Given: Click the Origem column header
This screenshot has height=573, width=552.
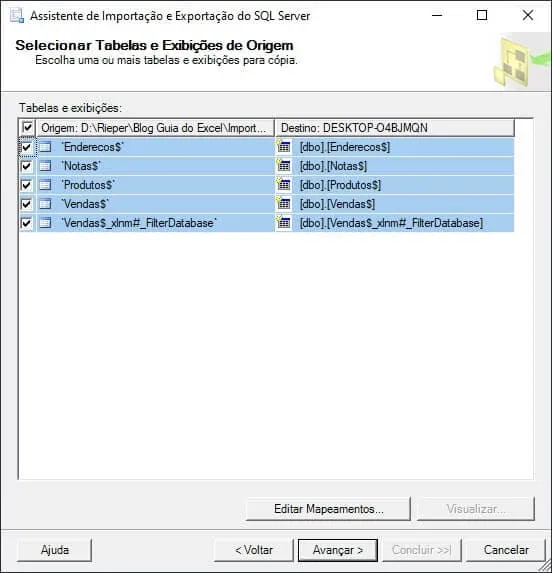Looking at the screenshot, I should pos(155,128).
